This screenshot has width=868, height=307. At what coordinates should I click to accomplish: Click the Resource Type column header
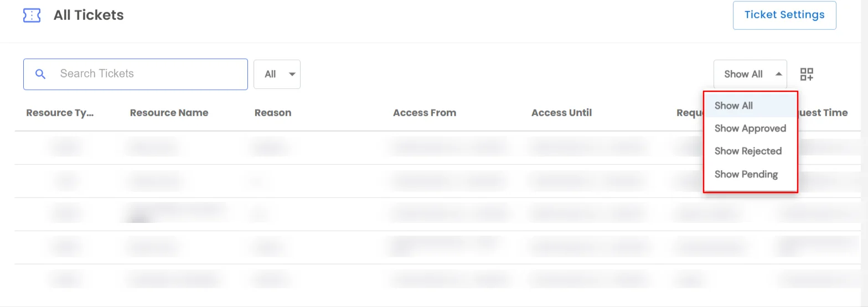[x=60, y=113]
